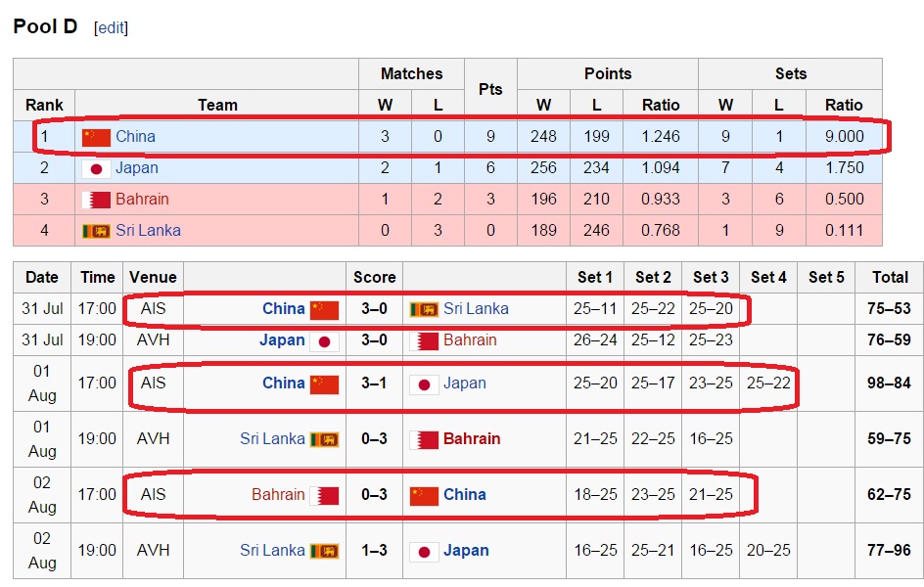Viewport: 924px width, 587px height.
Task: Click Bahrain's flag in the 31 Jul 19:00 match
Action: [x=424, y=340]
